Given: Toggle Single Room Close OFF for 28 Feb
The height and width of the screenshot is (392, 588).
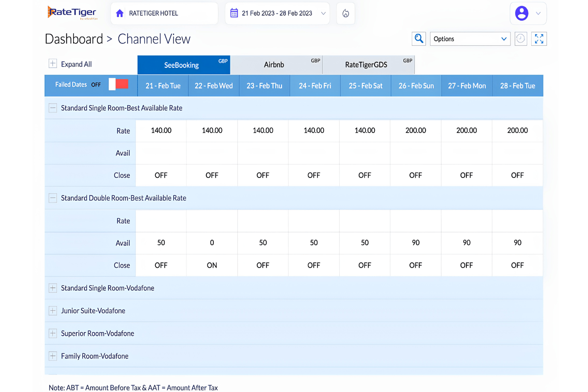Looking at the screenshot, I should click(517, 175).
